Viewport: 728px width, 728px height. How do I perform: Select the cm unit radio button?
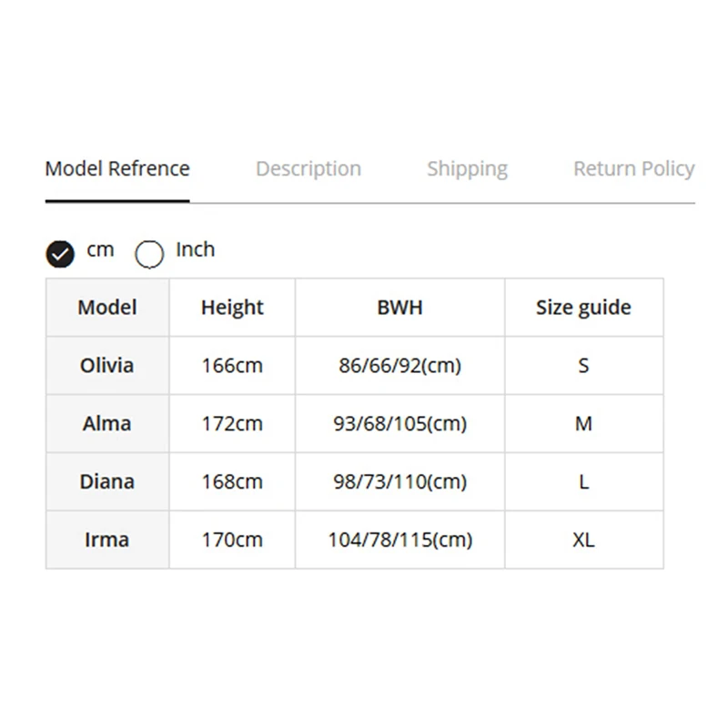pyautogui.click(x=60, y=254)
